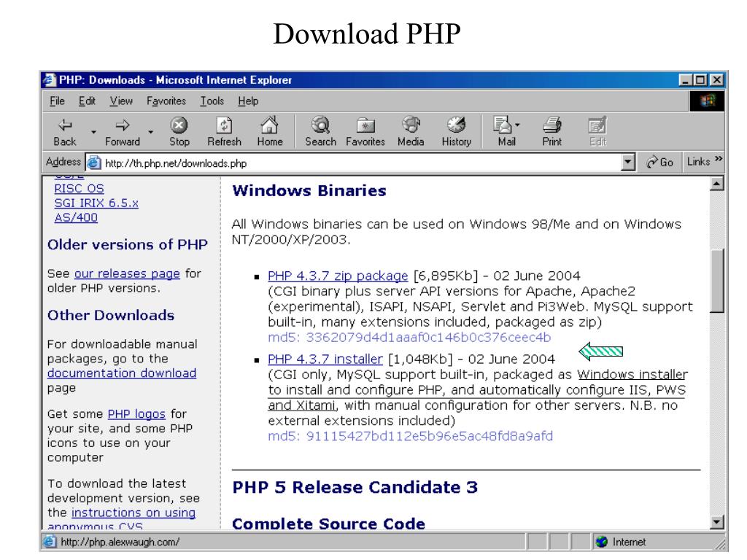Open the View menu
The width and height of the screenshot is (747, 560).
121,101
